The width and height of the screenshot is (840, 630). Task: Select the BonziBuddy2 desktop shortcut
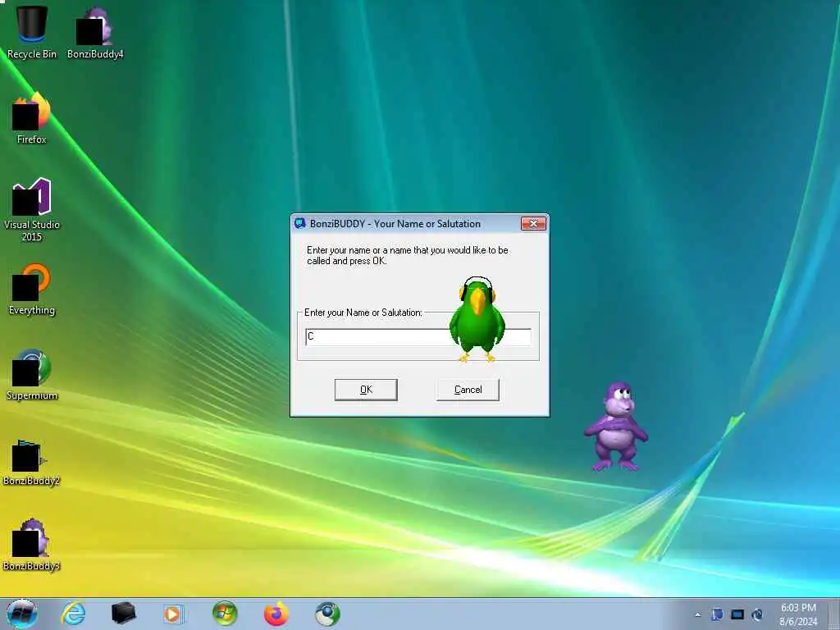[x=32, y=461]
